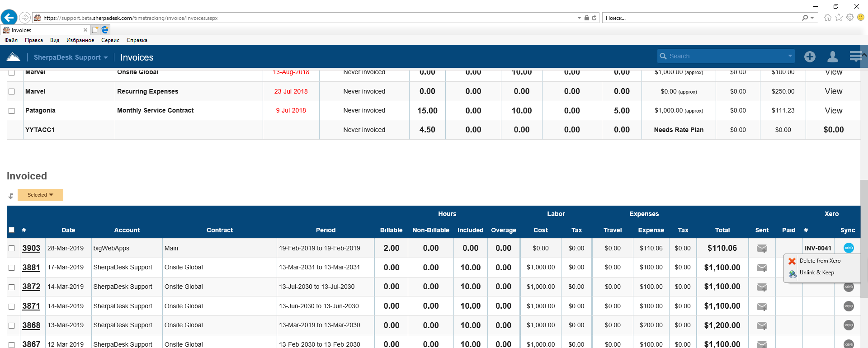Toggle the select-all checkbox in Invoiced header
This screenshot has width=868, height=348.
point(12,230)
